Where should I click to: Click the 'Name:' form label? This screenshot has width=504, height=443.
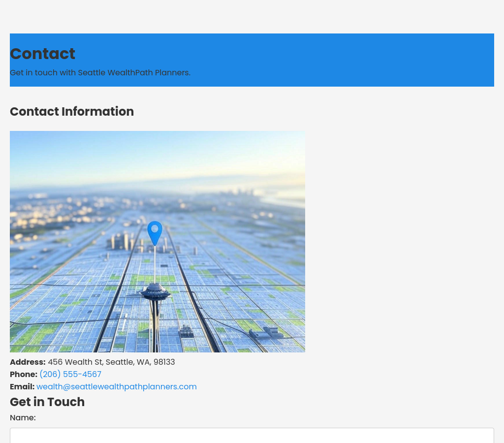click(23, 418)
